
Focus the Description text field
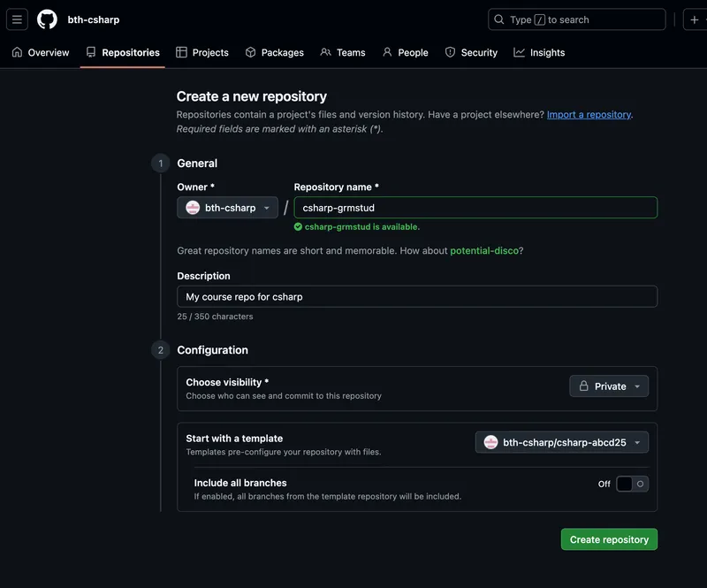[417, 296]
